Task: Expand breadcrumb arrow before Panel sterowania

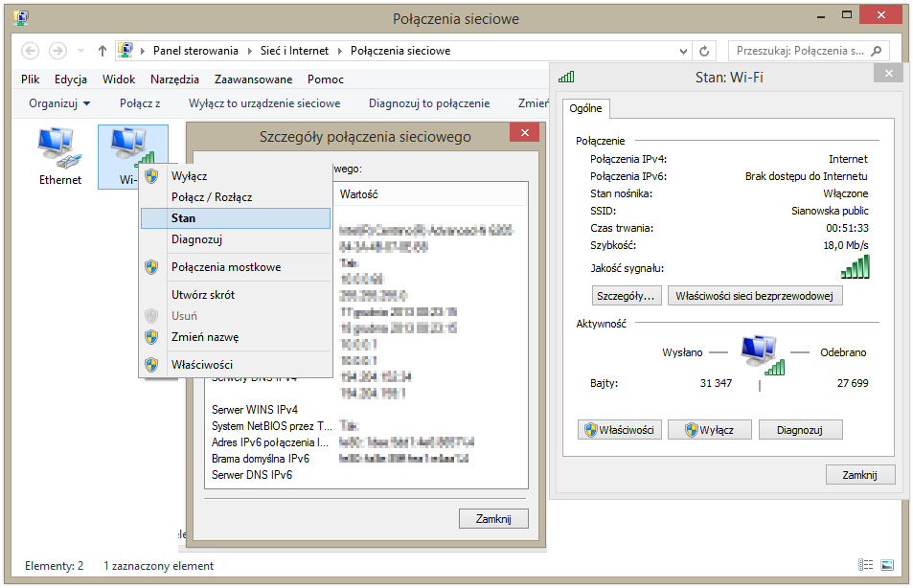Action: click(x=143, y=51)
